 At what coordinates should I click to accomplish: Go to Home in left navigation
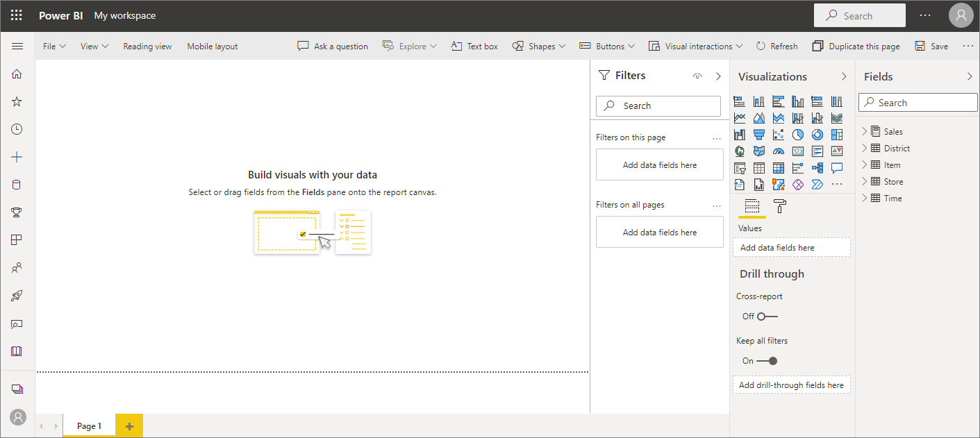pyautogui.click(x=17, y=74)
